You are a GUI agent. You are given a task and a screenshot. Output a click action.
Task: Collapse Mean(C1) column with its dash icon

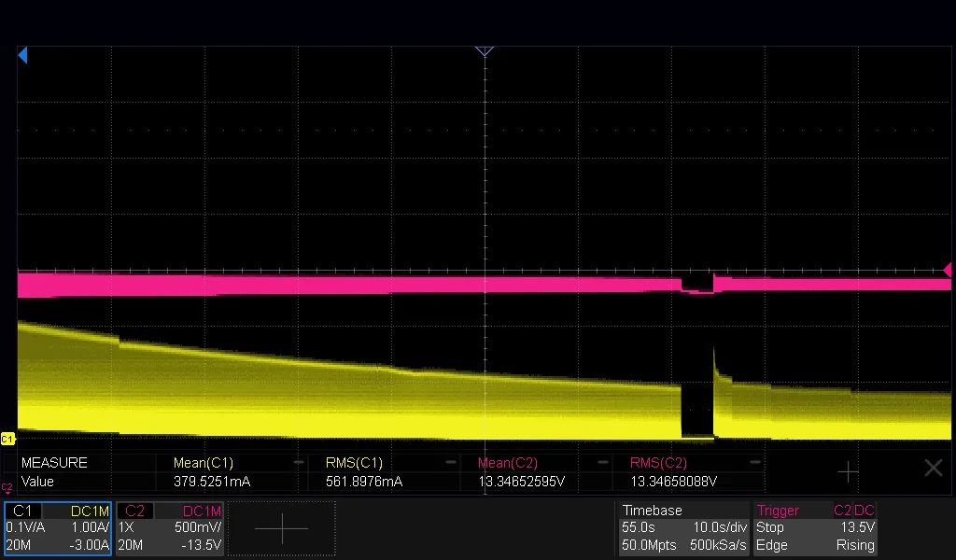point(298,463)
